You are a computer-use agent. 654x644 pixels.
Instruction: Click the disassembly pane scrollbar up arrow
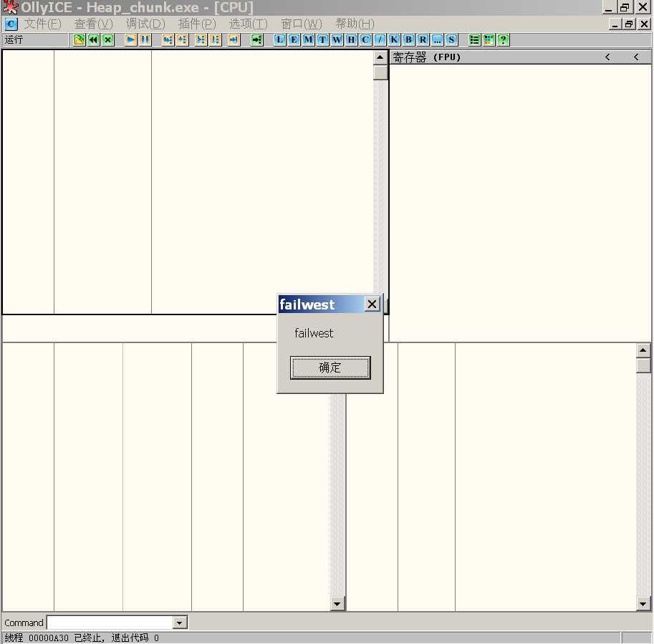(x=380, y=57)
